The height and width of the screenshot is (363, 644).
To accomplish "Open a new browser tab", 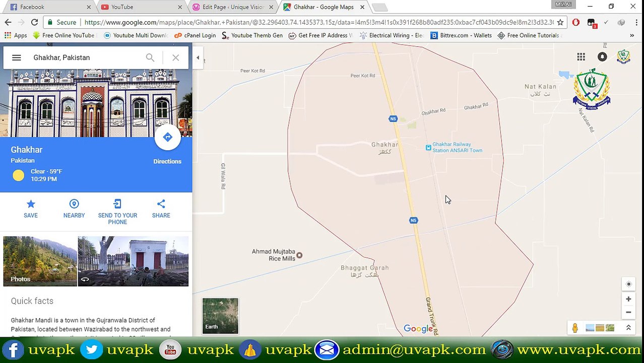I will [379, 7].
